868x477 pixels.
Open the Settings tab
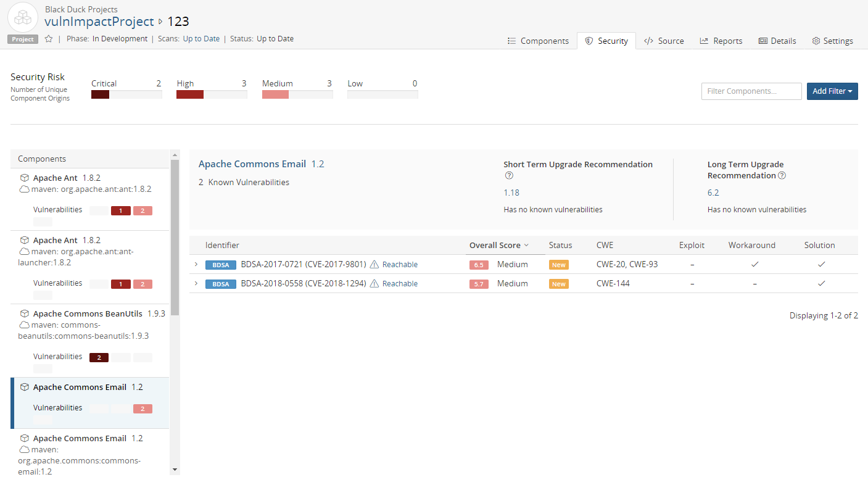coord(832,41)
